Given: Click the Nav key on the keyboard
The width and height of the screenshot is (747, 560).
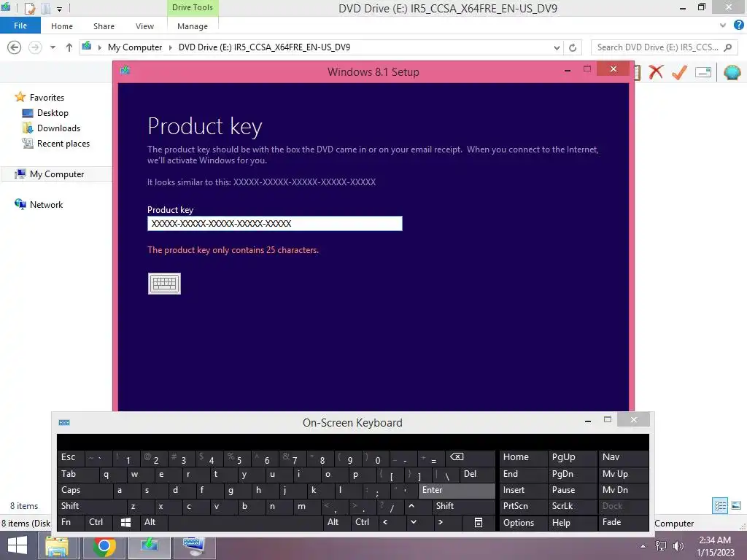Looking at the screenshot, I should tap(623, 457).
